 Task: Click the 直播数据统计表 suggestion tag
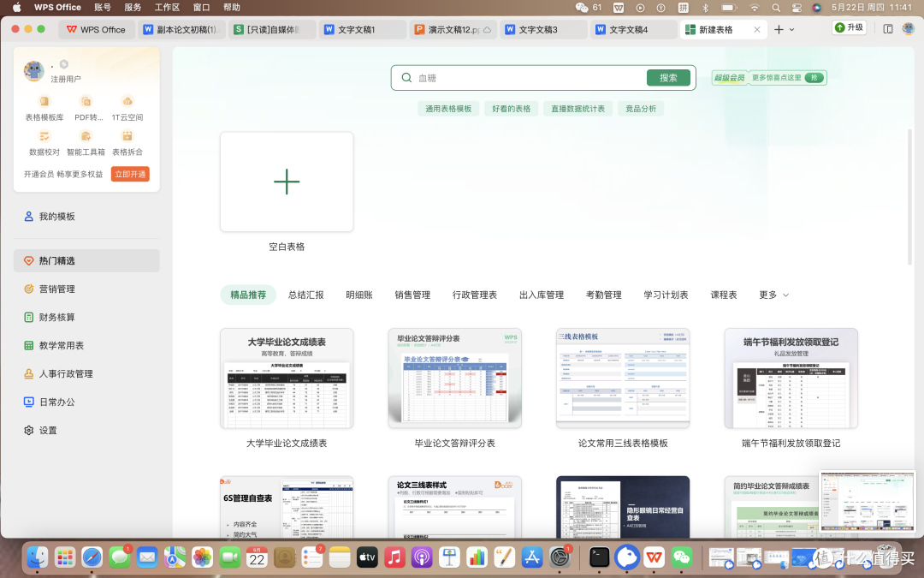pyautogui.click(x=577, y=109)
